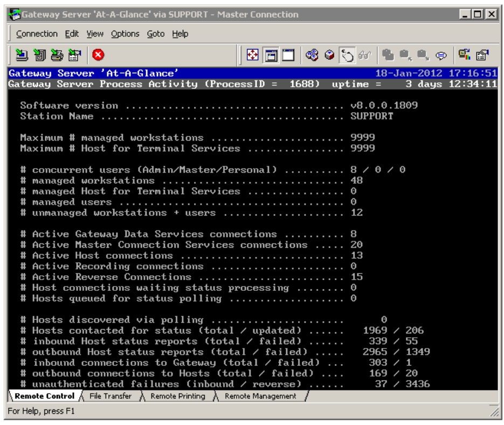
Task: Click Active Master Connection Services value 20
Action: 356,245
